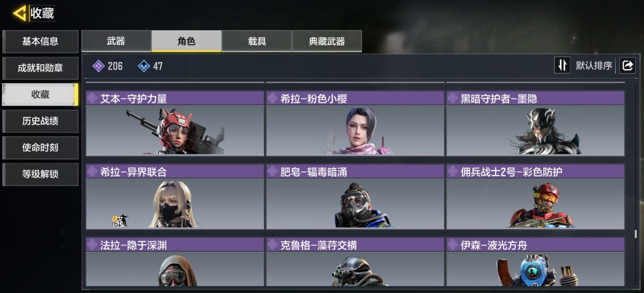This screenshot has width=644, height=293.
Task: Click rarity icon on 黑暗守护者-墨隐 card
Action: (x=452, y=98)
